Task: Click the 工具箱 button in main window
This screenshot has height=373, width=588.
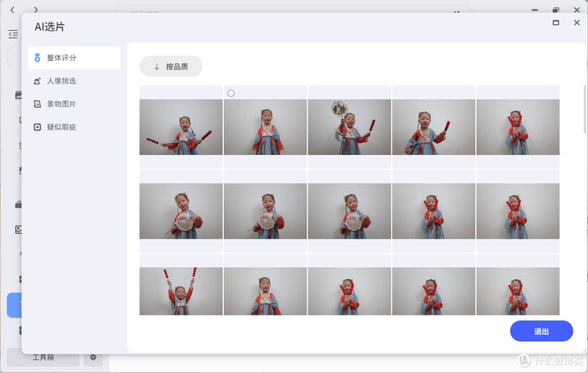Action: pyautogui.click(x=43, y=358)
